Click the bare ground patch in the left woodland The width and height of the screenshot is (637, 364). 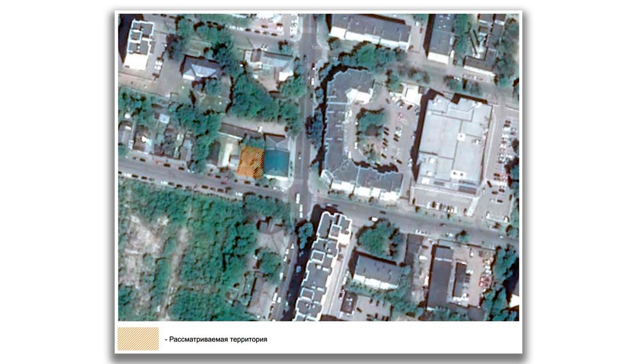[x=141, y=246]
